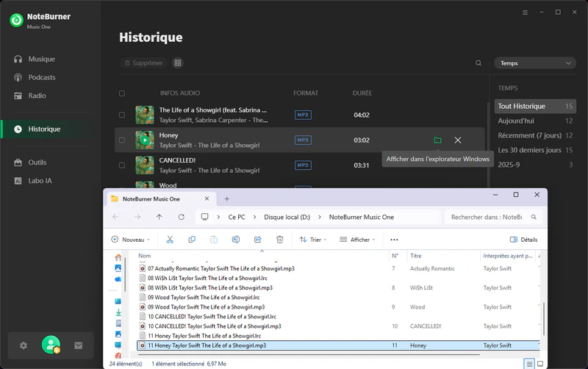Viewport: 588px width, 369px height.
Task: Check the CANCELLED! track checkbox
Action: pos(122,165)
